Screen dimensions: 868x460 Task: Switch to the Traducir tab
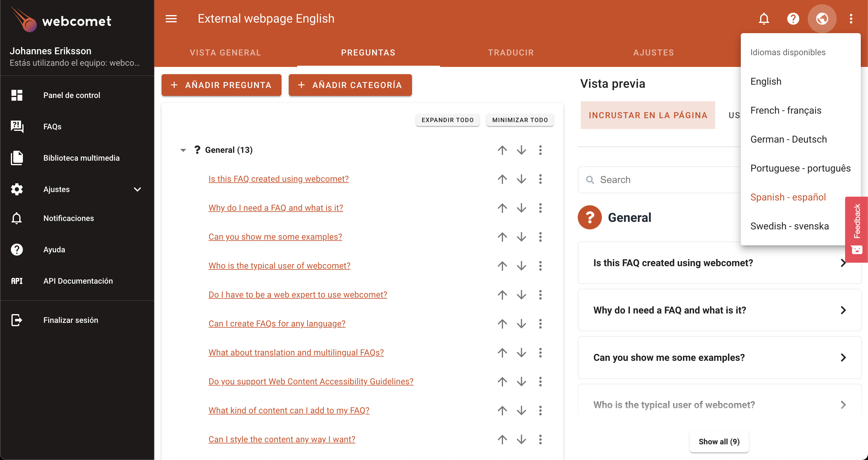[511, 52]
